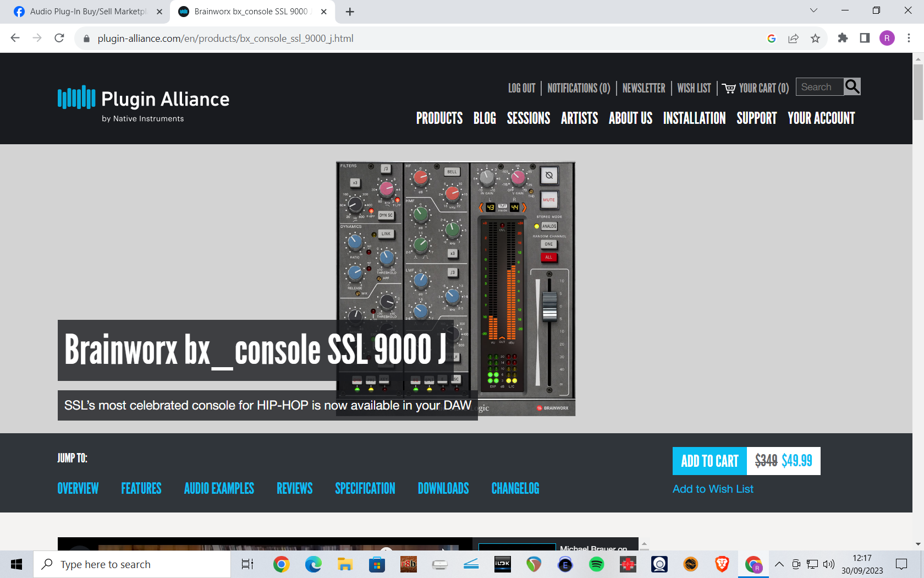
Task: Click the browser back arrow
Action: [15, 38]
